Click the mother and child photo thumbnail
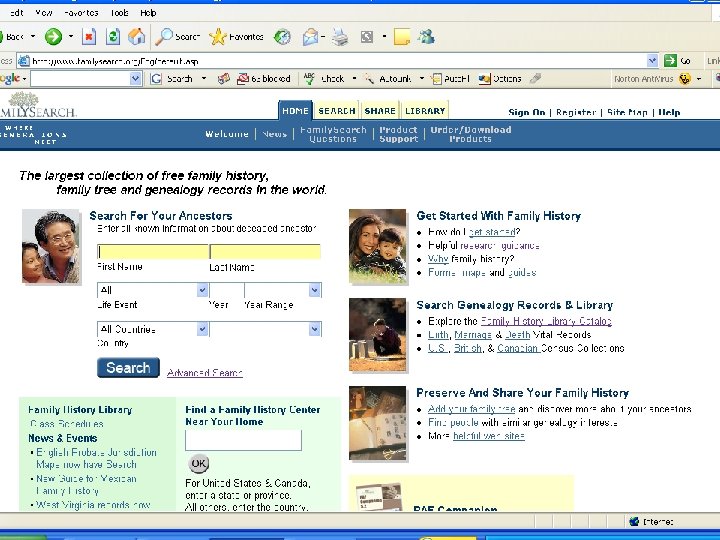This screenshot has width=720, height=540. click(377, 246)
